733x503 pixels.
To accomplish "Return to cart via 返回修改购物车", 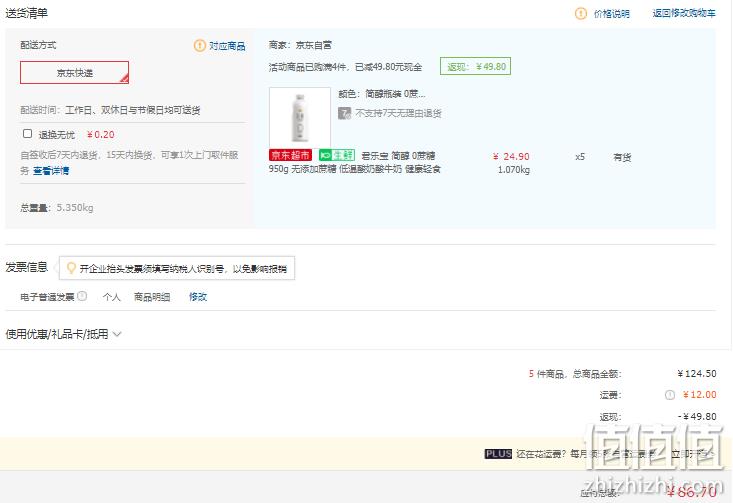I will (x=684, y=13).
